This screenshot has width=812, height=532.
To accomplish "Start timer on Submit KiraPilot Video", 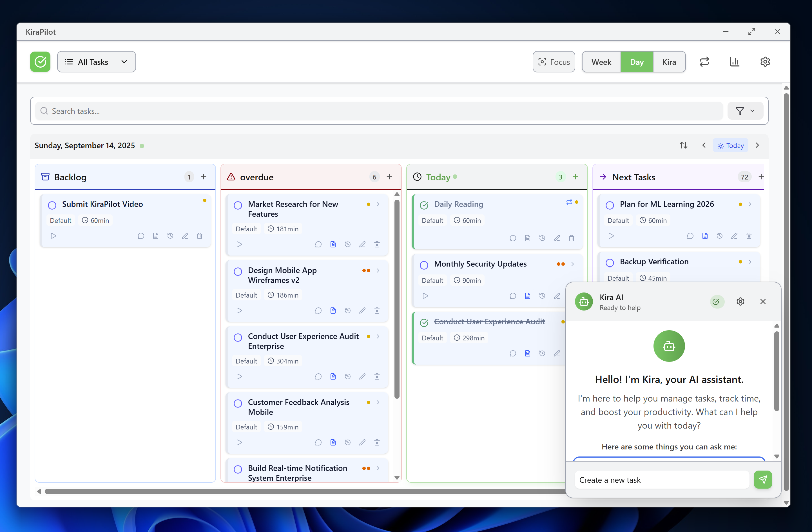I will coord(53,236).
